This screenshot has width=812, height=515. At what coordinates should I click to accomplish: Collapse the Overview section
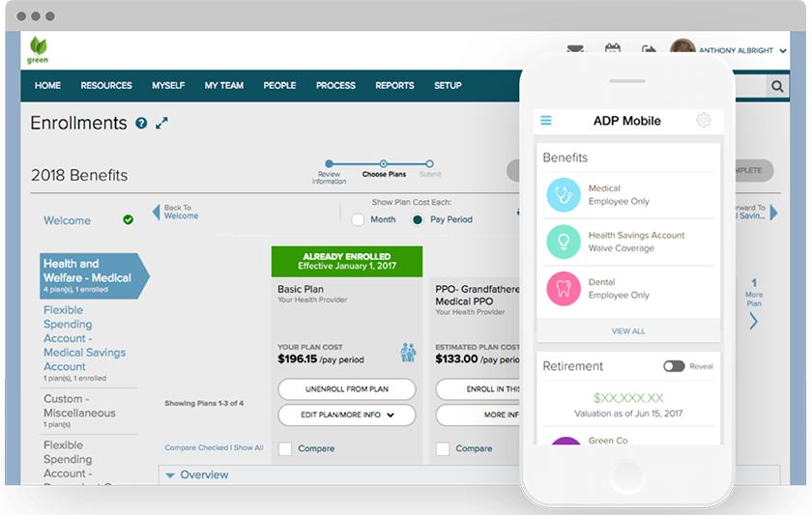click(170, 474)
